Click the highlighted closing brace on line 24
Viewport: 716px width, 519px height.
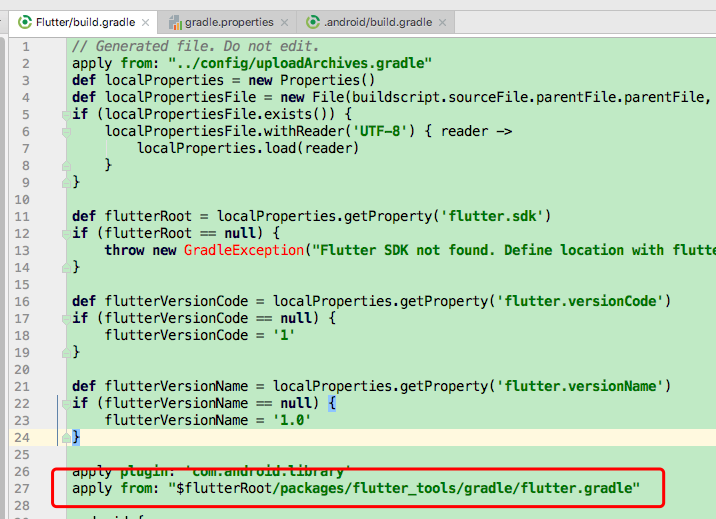point(76,437)
